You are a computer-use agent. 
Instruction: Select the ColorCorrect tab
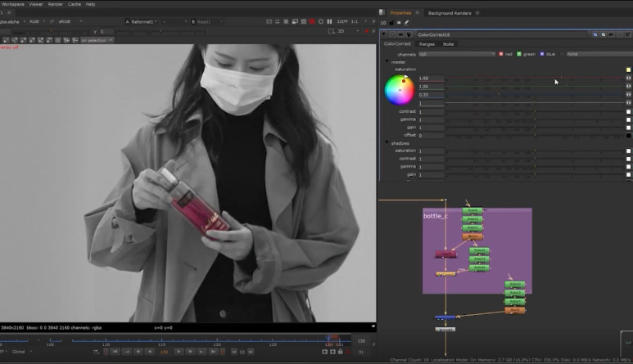point(397,43)
